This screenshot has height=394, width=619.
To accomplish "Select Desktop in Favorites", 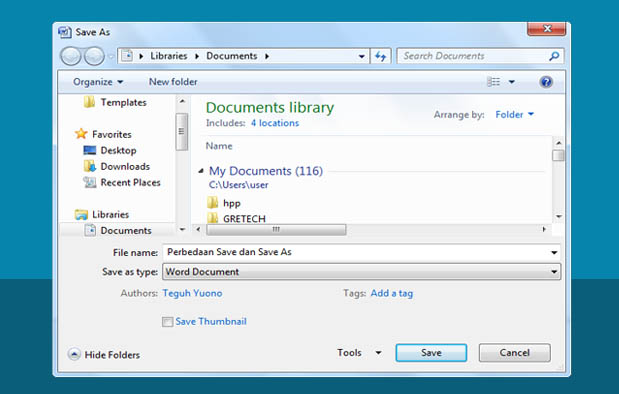I will click(x=118, y=150).
